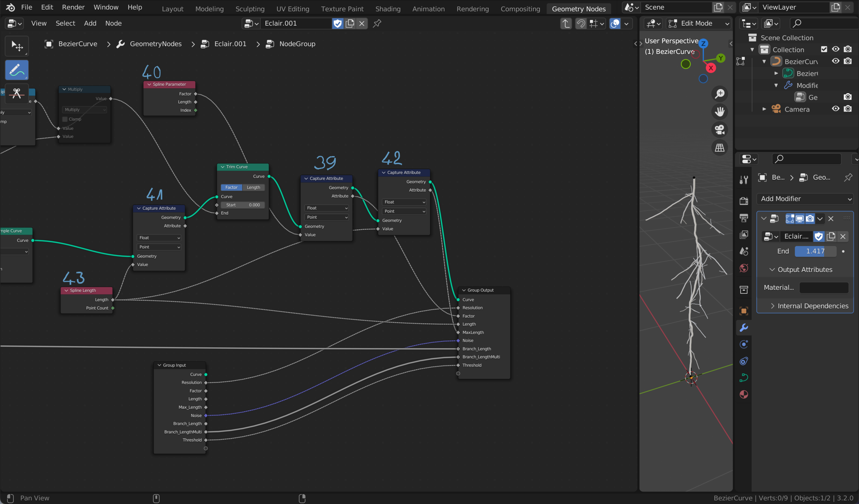Click the hand pan icon in viewport
859x504 pixels.
[x=719, y=112]
